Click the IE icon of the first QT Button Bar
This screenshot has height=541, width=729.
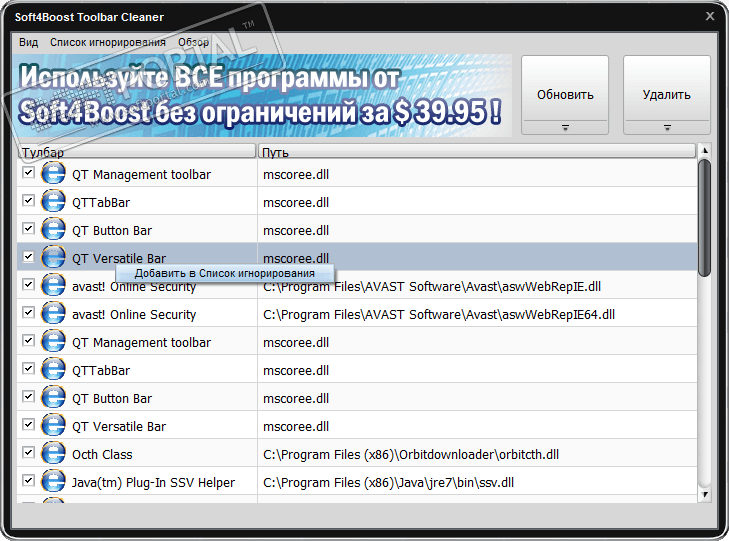click(53, 229)
